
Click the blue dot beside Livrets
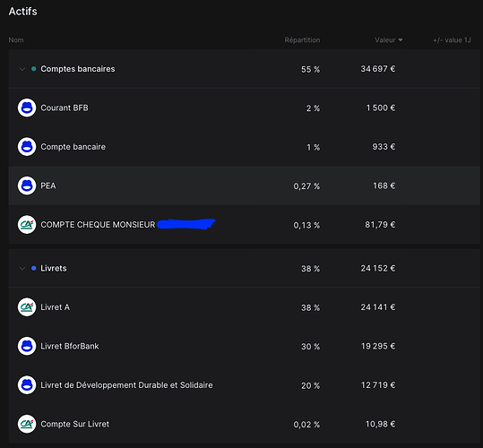pyautogui.click(x=34, y=268)
